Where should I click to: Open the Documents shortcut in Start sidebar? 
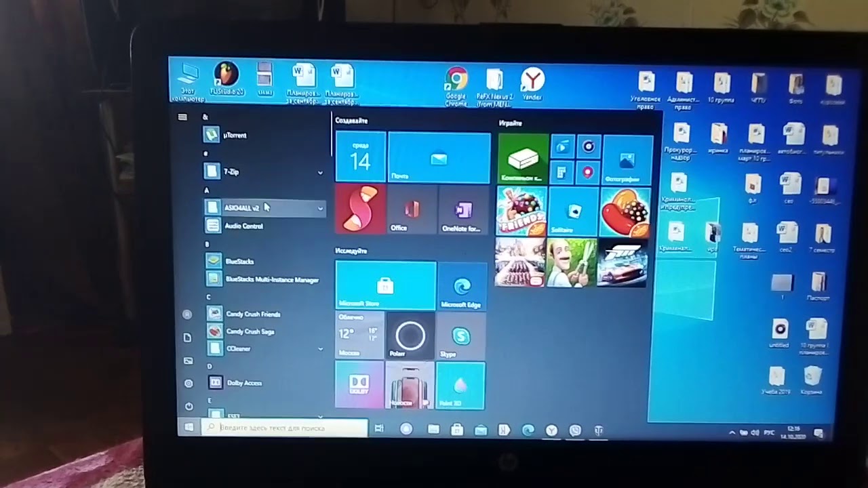pyautogui.click(x=188, y=337)
